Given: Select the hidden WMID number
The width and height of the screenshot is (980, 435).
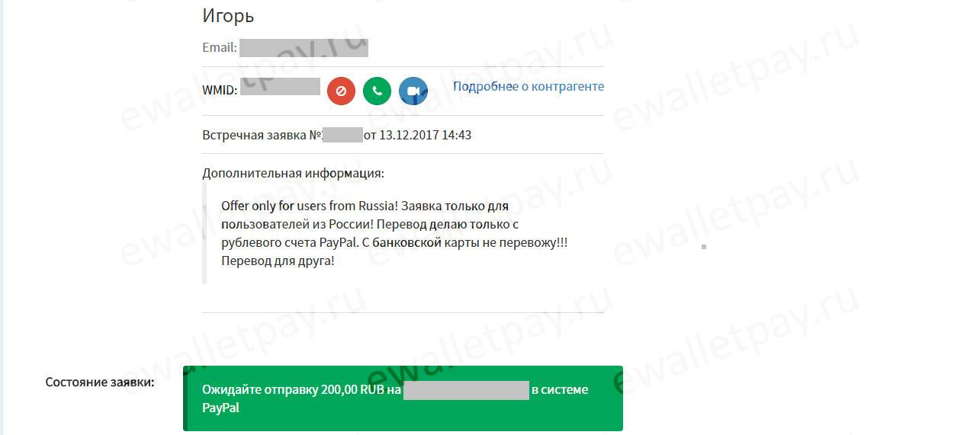Looking at the screenshot, I should click(x=281, y=86).
